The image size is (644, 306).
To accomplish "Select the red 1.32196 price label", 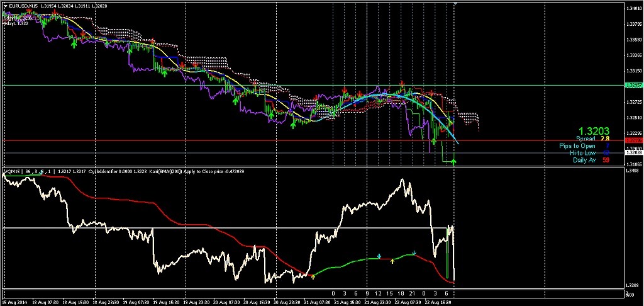I will (632, 140).
